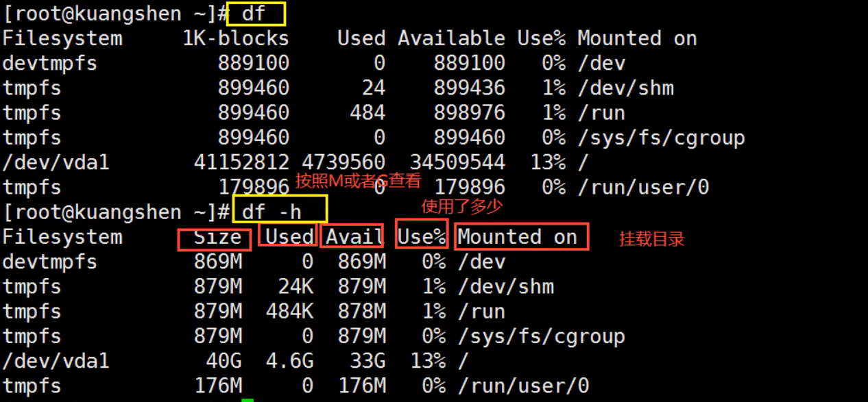Click the Size value 869M in the devtmpfs row
The image size is (868, 402).
click(x=218, y=262)
